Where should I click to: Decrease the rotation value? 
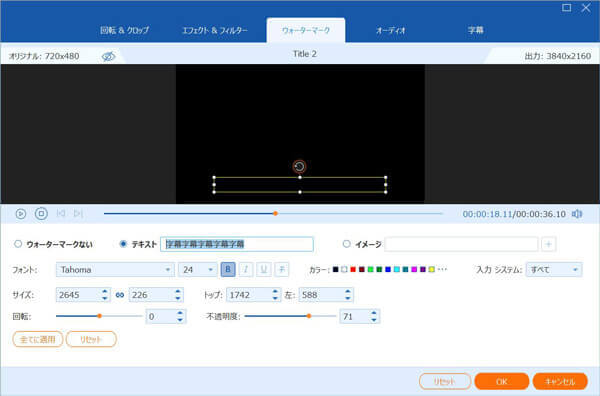pyautogui.click(x=180, y=320)
